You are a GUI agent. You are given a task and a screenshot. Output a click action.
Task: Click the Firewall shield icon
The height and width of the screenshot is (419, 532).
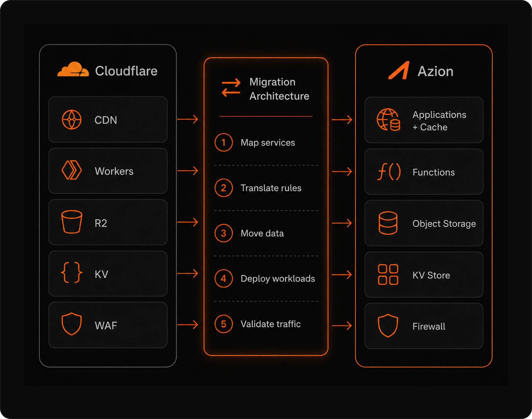pyautogui.click(x=388, y=326)
